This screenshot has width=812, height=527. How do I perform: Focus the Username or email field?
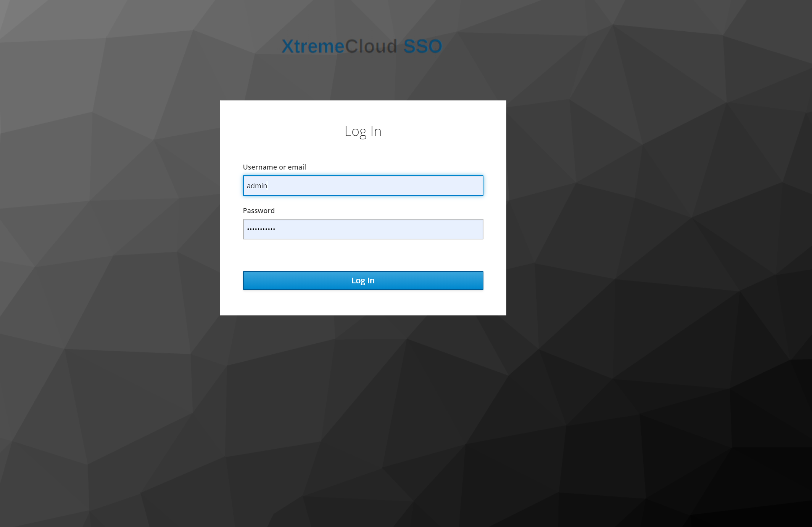pos(363,186)
